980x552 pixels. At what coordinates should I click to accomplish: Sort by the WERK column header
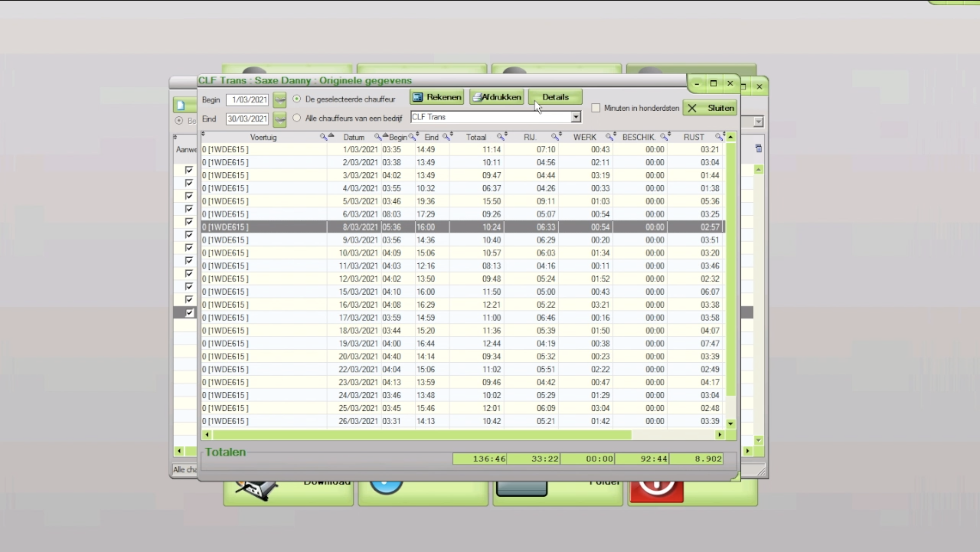tap(585, 137)
